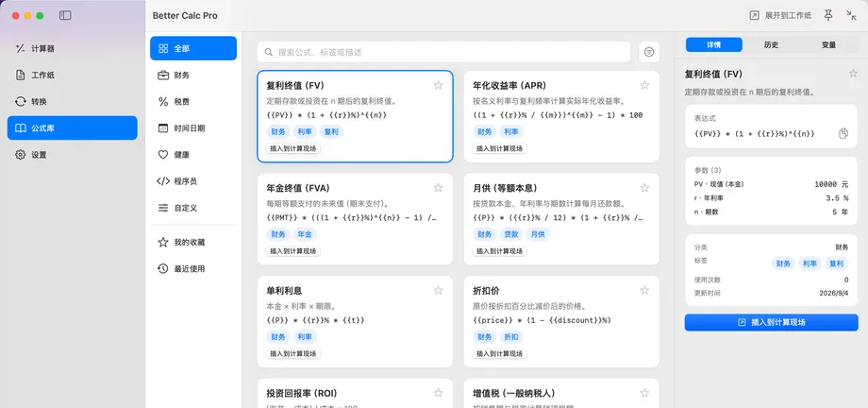This screenshot has height=408, width=868.
Task: Click 插入到计算现场 on the 年金终值 card
Action: pos(293,251)
